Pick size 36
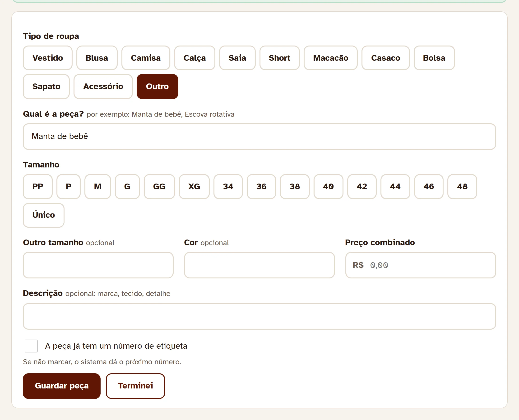The image size is (519, 420). [261, 187]
